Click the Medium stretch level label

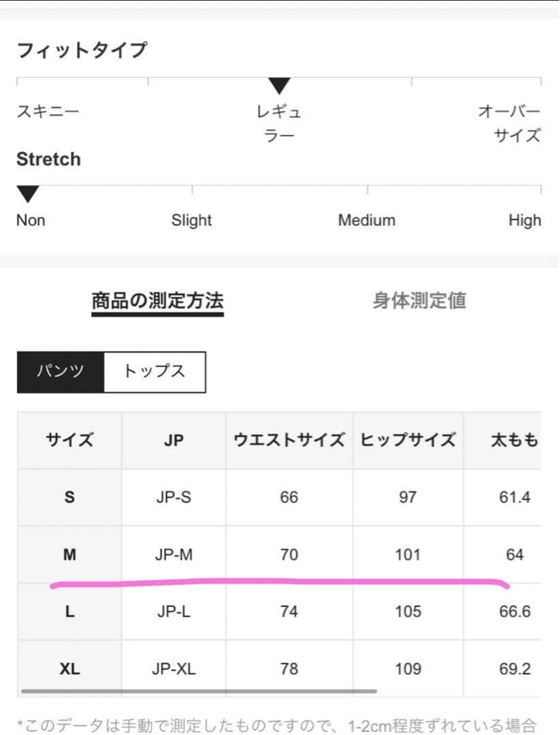click(x=366, y=220)
